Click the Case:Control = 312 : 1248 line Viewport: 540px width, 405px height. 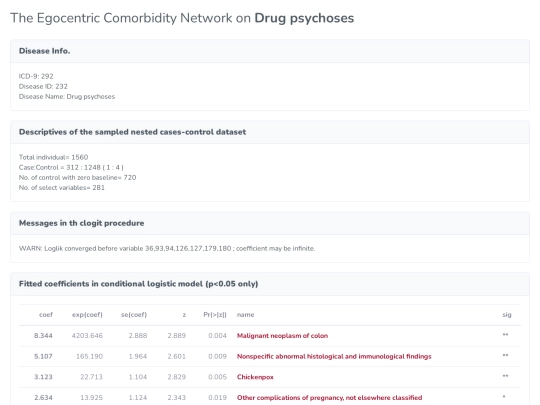pyautogui.click(x=71, y=168)
